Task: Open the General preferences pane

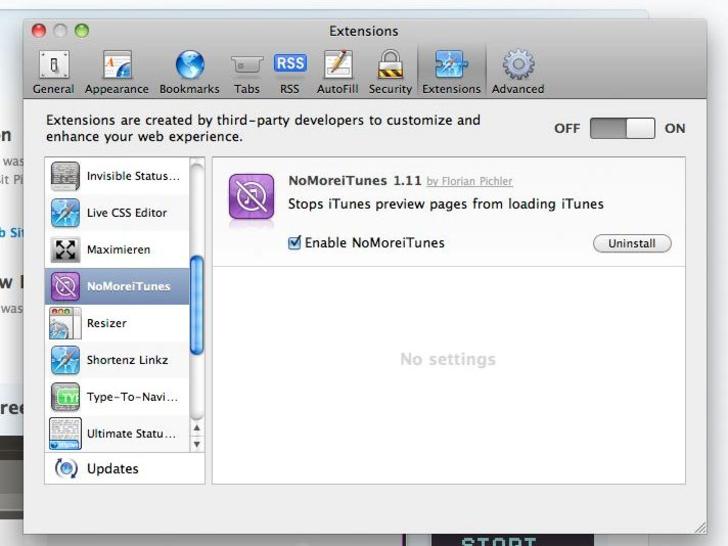Action: (x=53, y=72)
